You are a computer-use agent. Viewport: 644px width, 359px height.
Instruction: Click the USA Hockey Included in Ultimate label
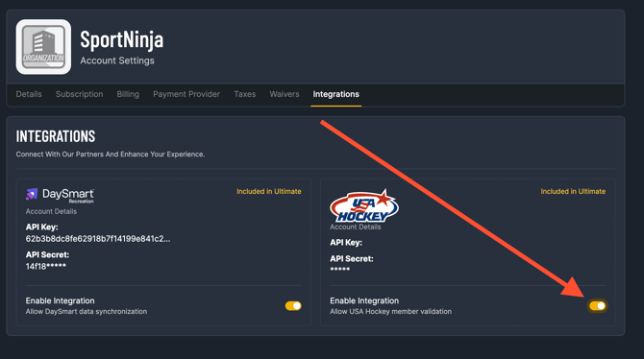click(x=573, y=192)
